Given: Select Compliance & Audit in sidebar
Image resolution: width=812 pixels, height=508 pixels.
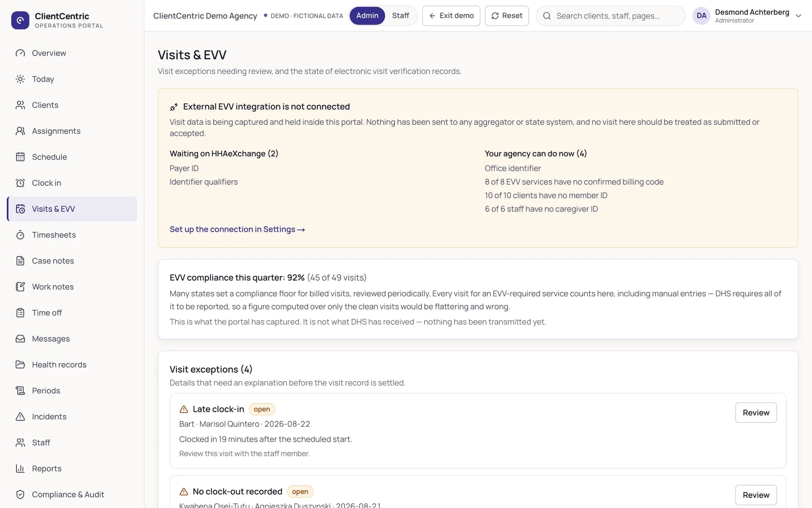Looking at the screenshot, I should (72, 494).
